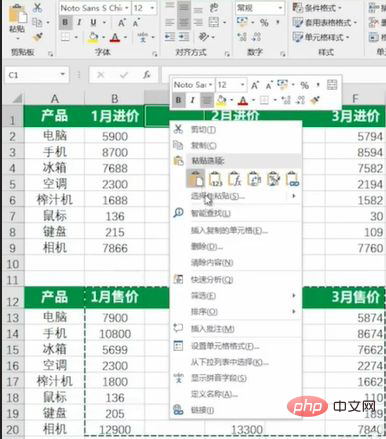This screenshot has height=439, width=386.
Task: Click mini toolbar Increase Font Size
Action: coord(255,85)
